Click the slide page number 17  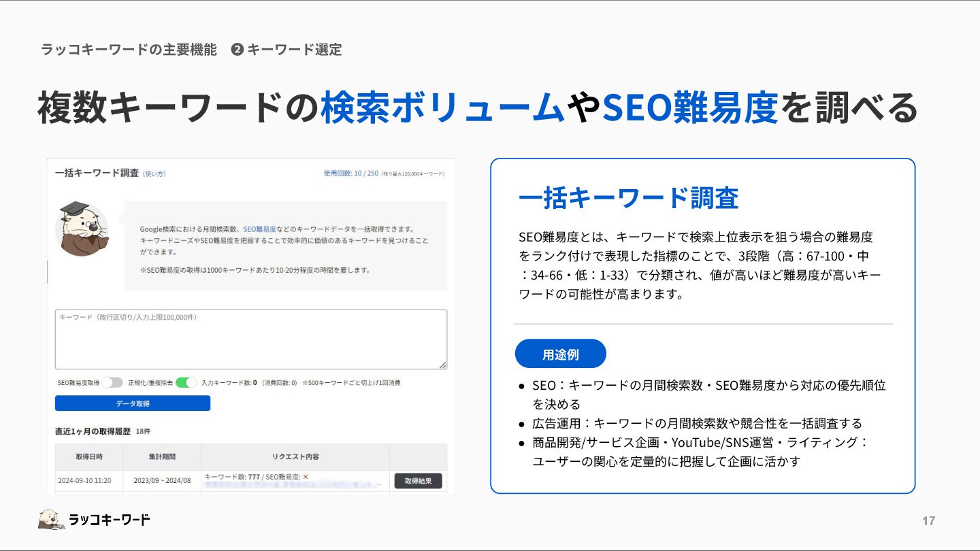tap(928, 521)
